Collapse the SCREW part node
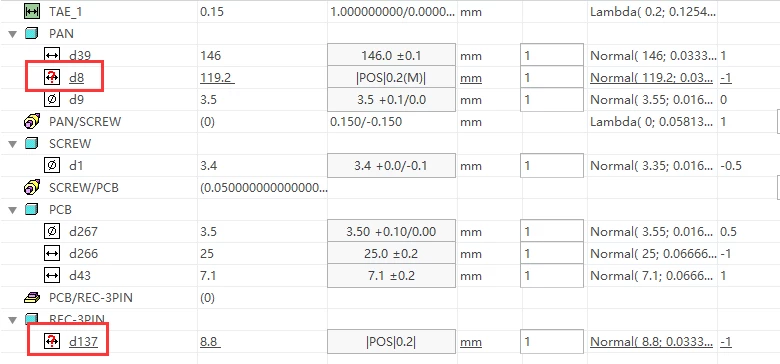 (11, 144)
